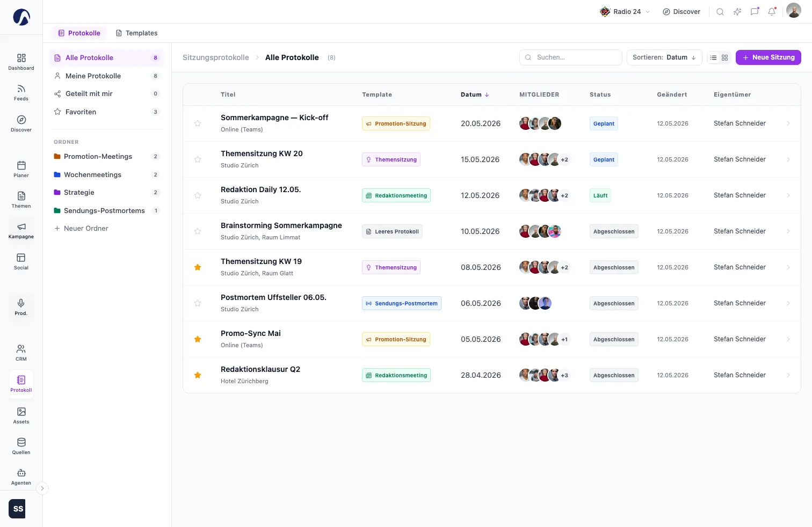812x527 pixels.
Task: Open the Radio 24 workspace dropdown
Action: pyautogui.click(x=625, y=12)
